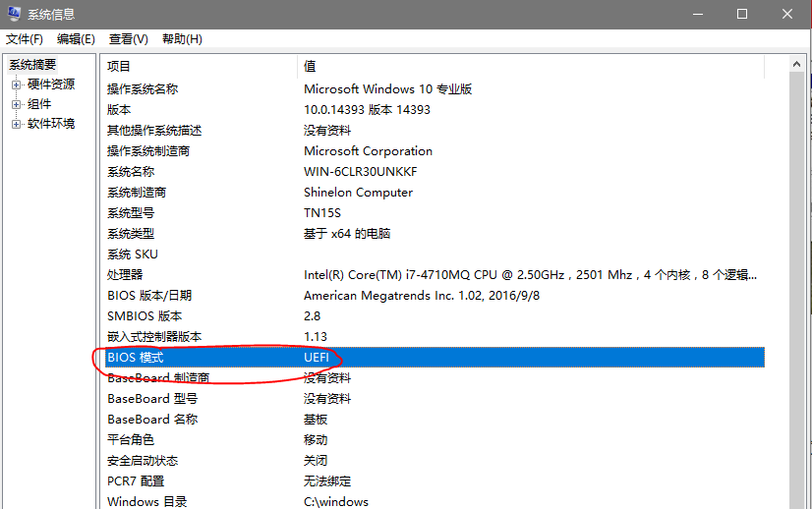812x509 pixels.
Task: Click the value Microsoft Windows 10 专业版
Action: [388, 89]
